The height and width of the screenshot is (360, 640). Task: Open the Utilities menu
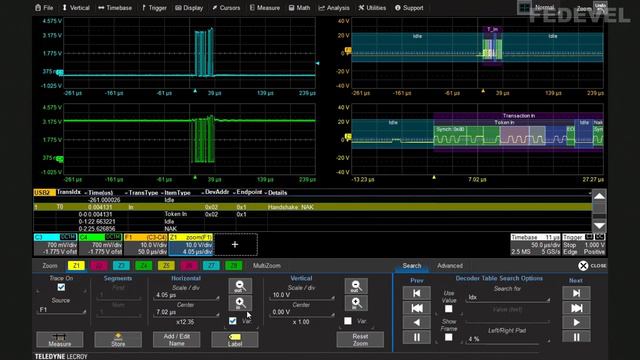[372, 7]
